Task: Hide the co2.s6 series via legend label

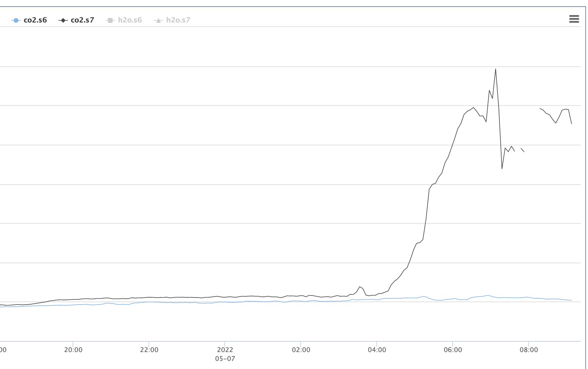Action: (35, 20)
